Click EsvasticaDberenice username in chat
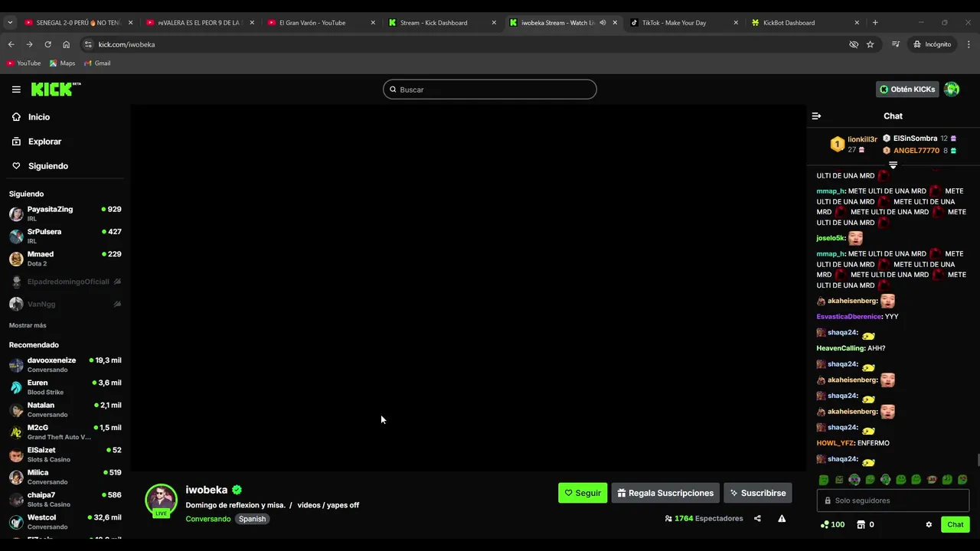This screenshot has width=980, height=551. [x=848, y=317]
